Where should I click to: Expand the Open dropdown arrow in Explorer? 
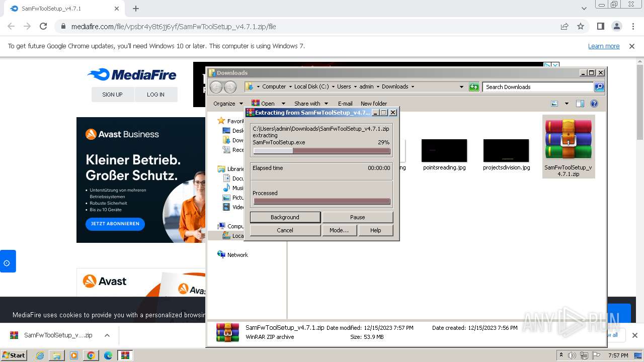[283, 104]
